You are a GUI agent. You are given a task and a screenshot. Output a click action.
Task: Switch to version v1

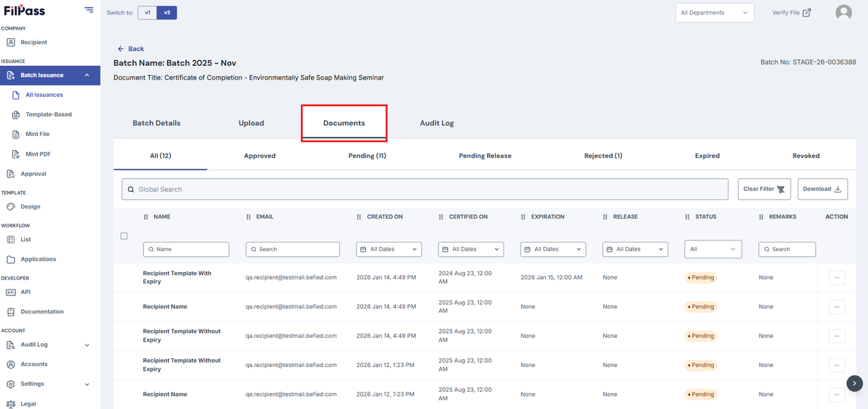point(148,12)
